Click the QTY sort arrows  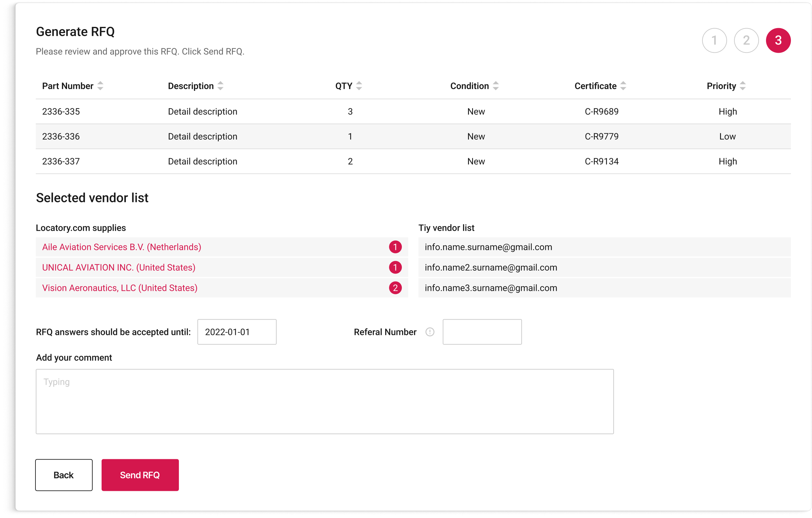(359, 86)
